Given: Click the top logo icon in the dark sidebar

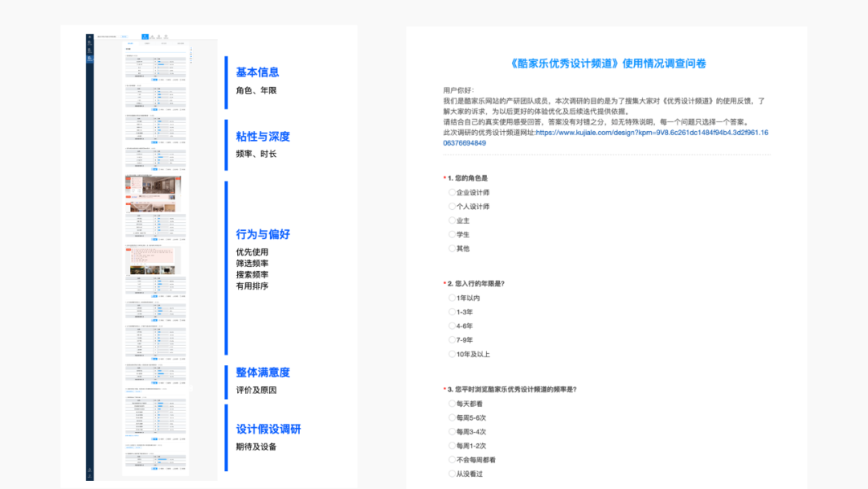Looking at the screenshot, I should tap(90, 38).
